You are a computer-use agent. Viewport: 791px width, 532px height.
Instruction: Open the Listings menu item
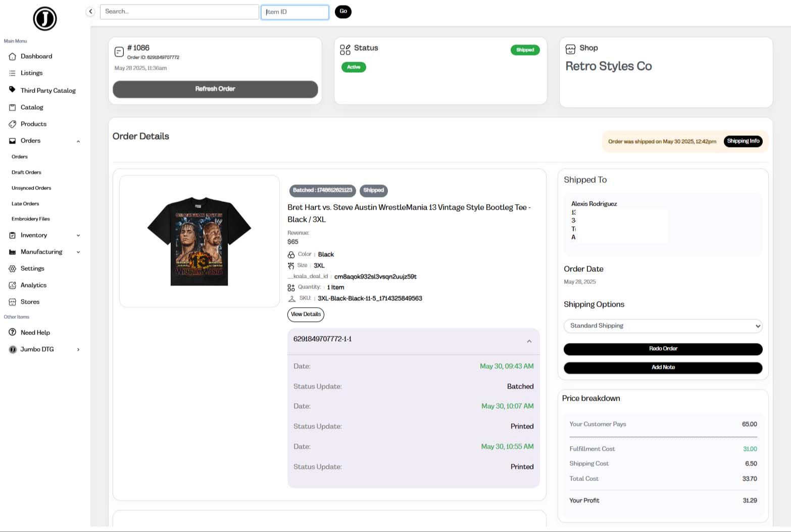[31, 73]
